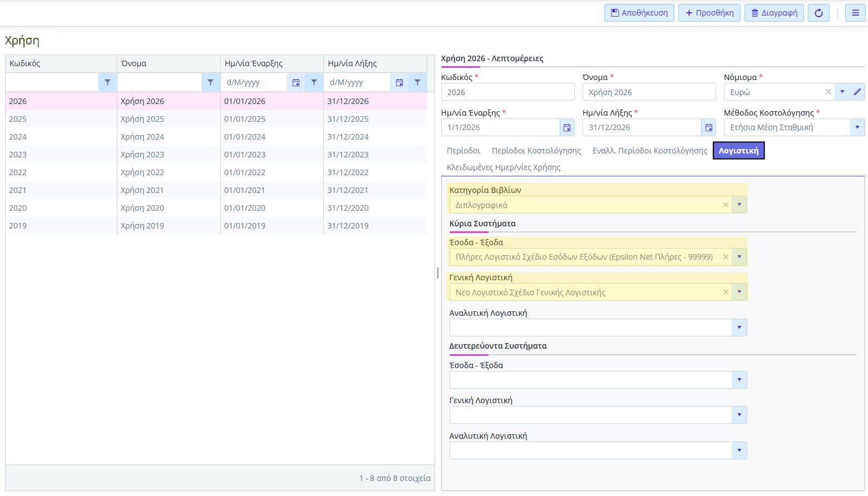Expand the Μέθοδος Κοστολόγησης dropdown

(857, 127)
